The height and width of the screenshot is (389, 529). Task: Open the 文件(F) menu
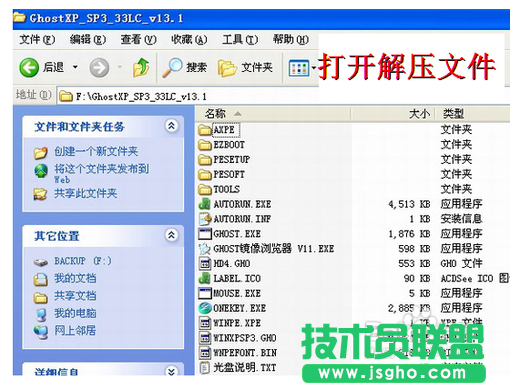click(x=37, y=40)
